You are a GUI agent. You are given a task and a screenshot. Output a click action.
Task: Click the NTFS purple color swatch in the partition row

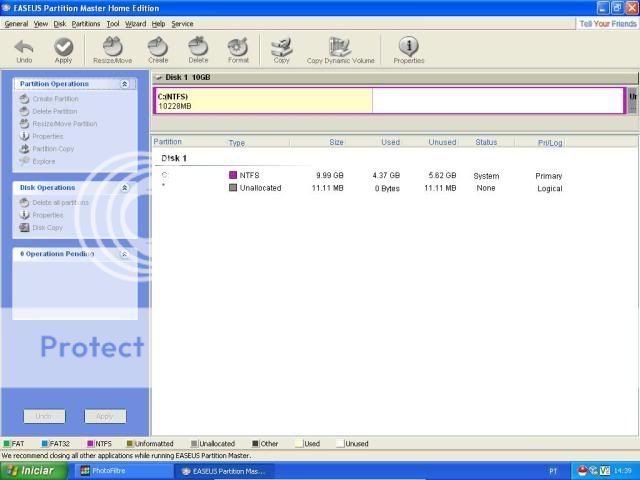233,175
